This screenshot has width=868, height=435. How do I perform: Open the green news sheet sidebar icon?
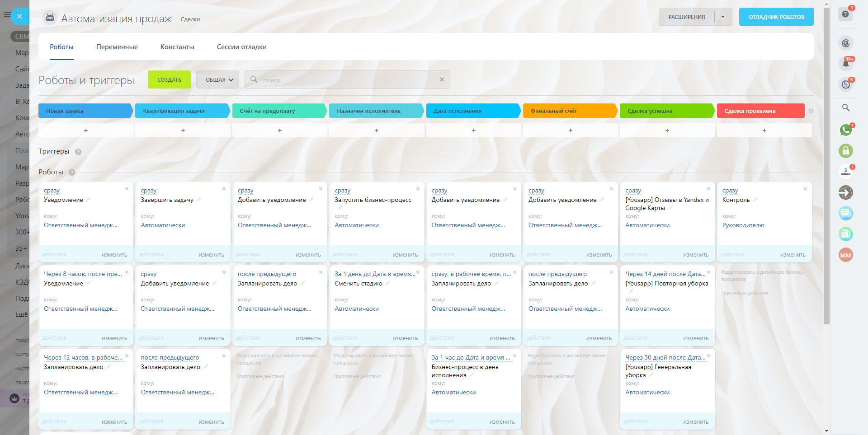(846, 234)
